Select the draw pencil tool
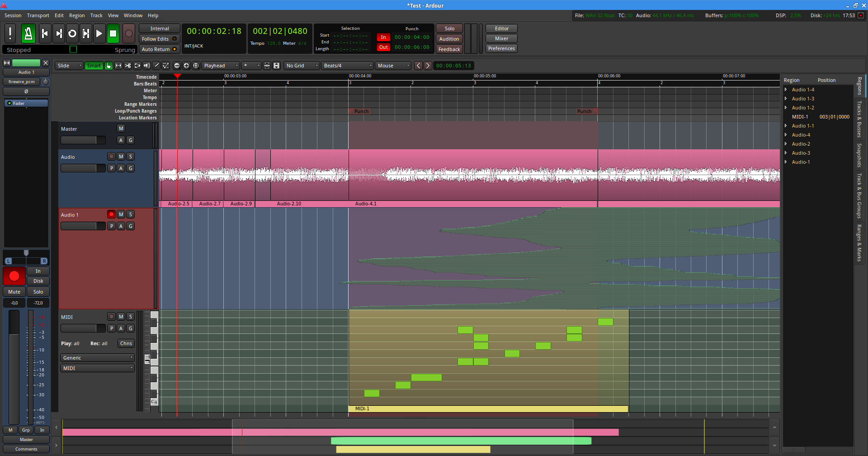868x456 pixels. pos(157,66)
